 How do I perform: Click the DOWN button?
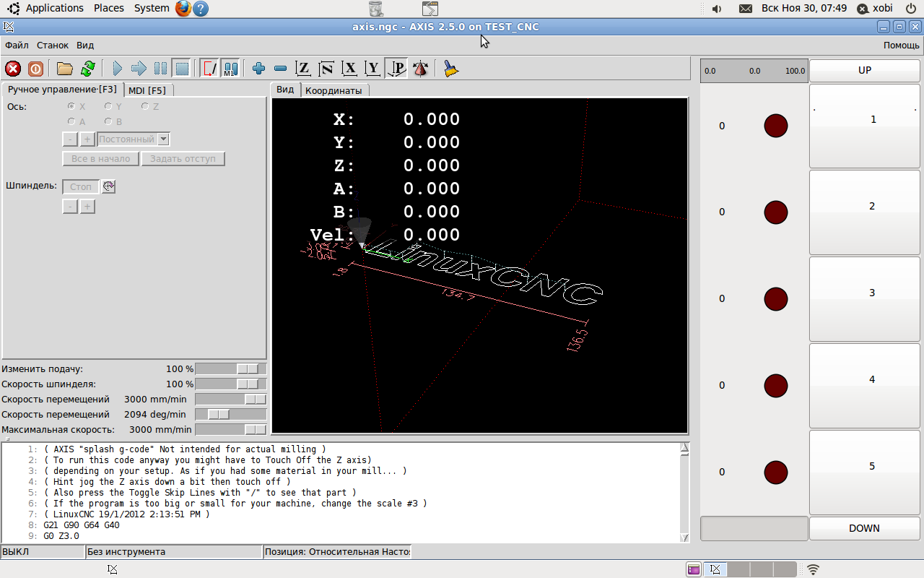pos(865,528)
